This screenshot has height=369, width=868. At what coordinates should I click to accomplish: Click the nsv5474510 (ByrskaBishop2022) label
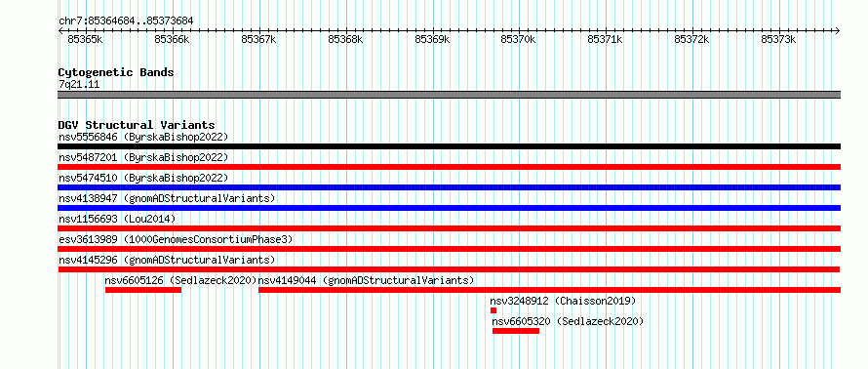pyautogui.click(x=142, y=178)
